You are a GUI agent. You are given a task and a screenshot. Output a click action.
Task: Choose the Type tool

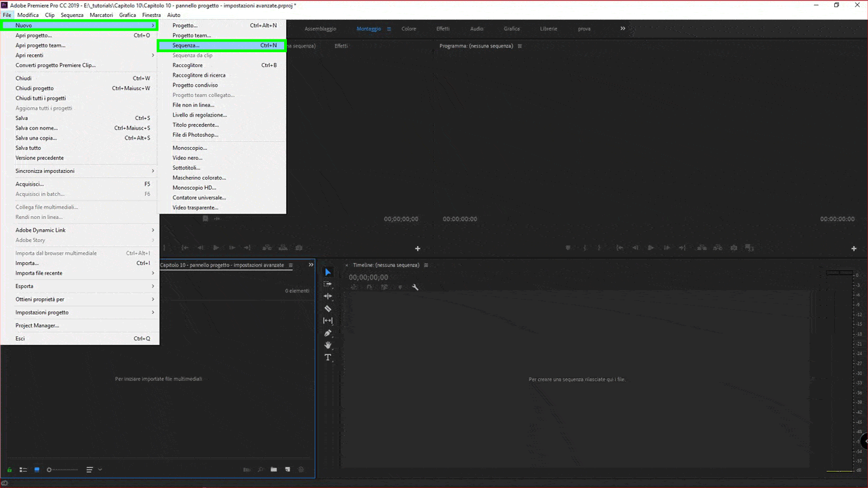pos(328,357)
